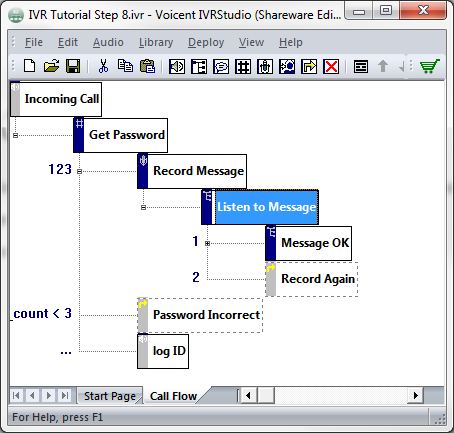The width and height of the screenshot is (454, 433).
Task: Open a file with the folder icon
Action: [52, 66]
